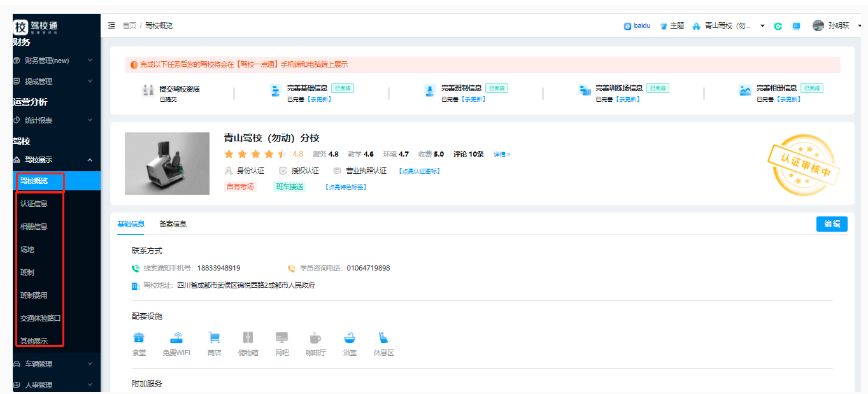This screenshot has width=868, height=394.
Task: Click the 身份认证 person icon
Action: coord(229,171)
